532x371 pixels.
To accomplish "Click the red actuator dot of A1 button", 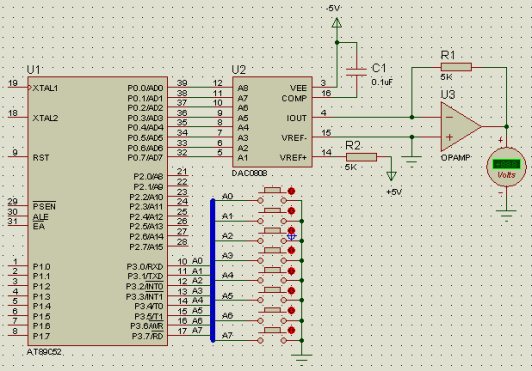I will 291,211.
